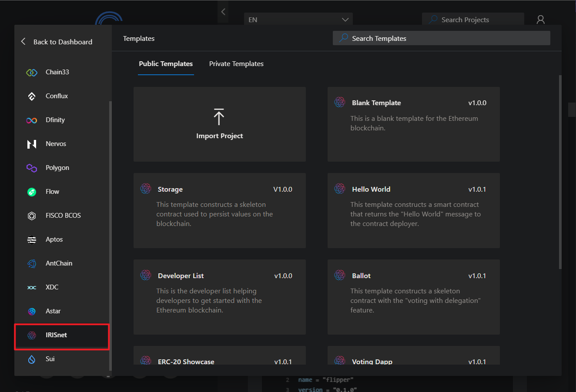Click the AntChain logo icon
This screenshot has width=576, height=392.
pos(32,264)
